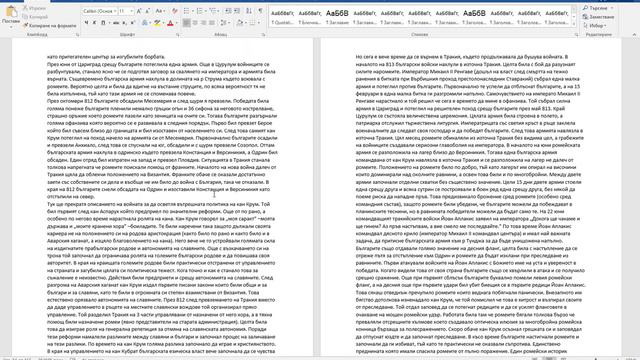Apply the first large 'АаБбВ' heading style
Viewport: 640px width, 360px height.
pos(337,17)
